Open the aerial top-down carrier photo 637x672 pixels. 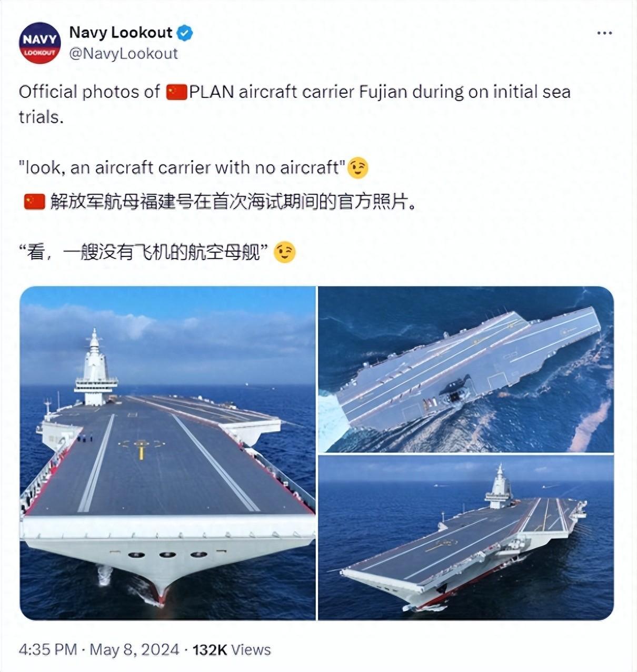click(x=466, y=369)
